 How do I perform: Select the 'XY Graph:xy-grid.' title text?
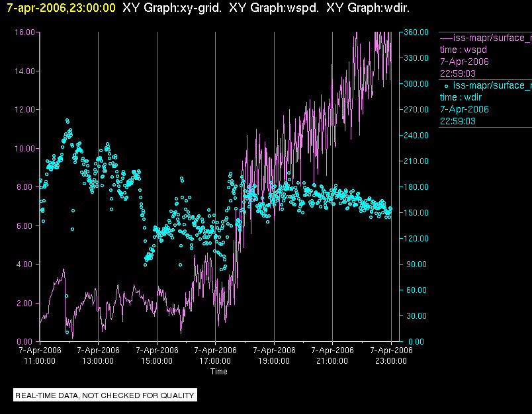coord(172,8)
